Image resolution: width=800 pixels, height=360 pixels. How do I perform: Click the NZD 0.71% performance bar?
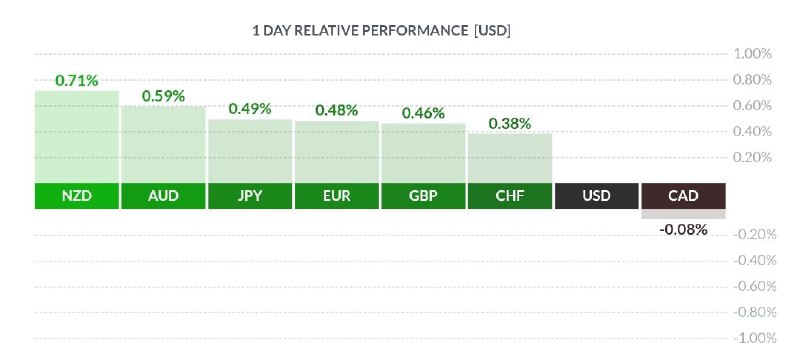77,137
